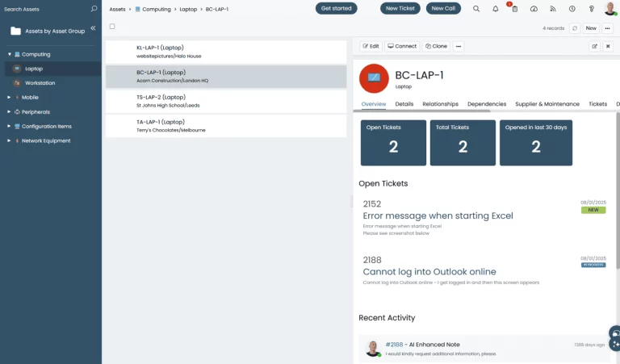Tick the select-all checkbox above asset list
Viewport: 620px width, 364px height.
coord(112,27)
